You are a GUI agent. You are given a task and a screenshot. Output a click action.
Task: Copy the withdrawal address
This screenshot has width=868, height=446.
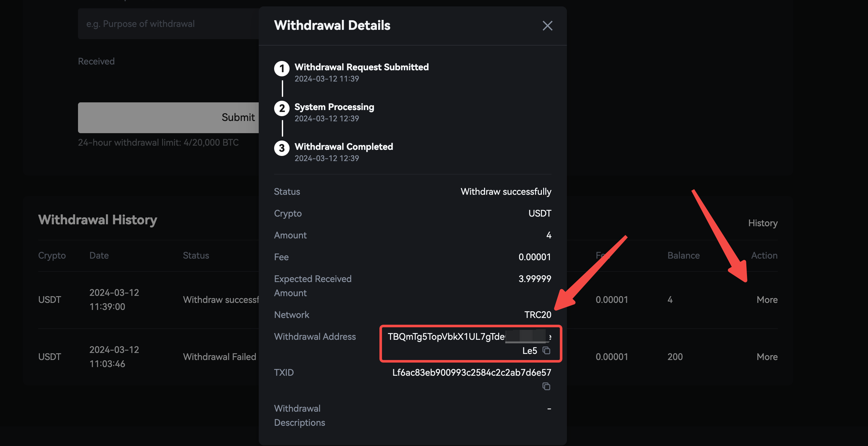tap(546, 351)
